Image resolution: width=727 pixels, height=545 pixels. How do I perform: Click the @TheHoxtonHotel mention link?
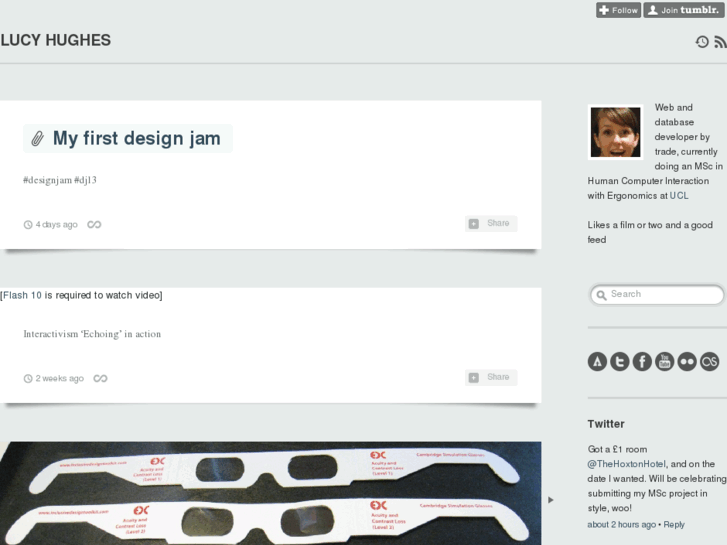coord(626,464)
